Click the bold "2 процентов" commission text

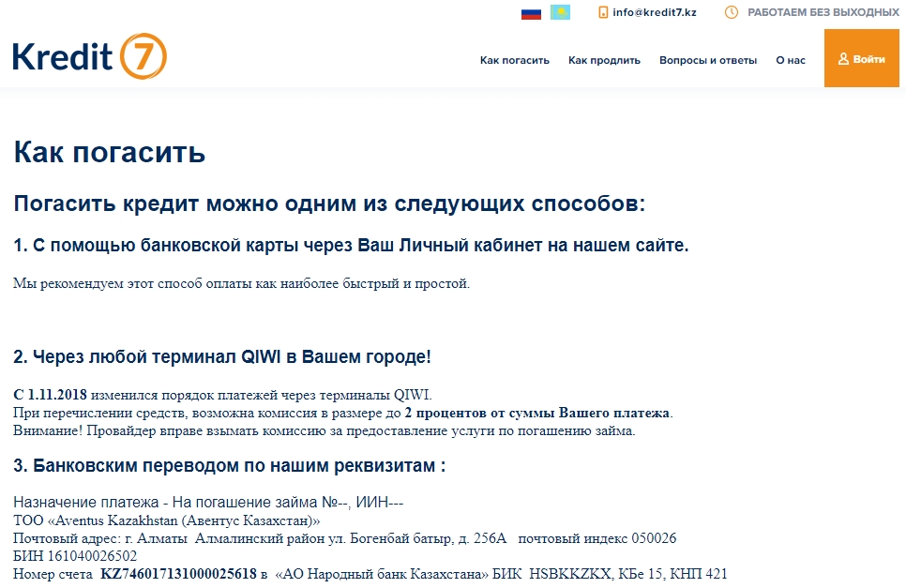pyautogui.click(x=443, y=413)
